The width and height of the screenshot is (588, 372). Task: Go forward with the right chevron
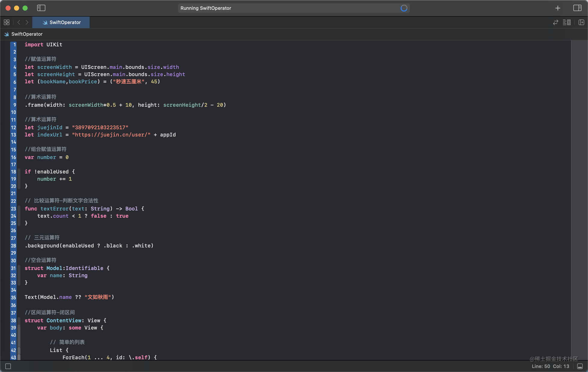(27, 22)
